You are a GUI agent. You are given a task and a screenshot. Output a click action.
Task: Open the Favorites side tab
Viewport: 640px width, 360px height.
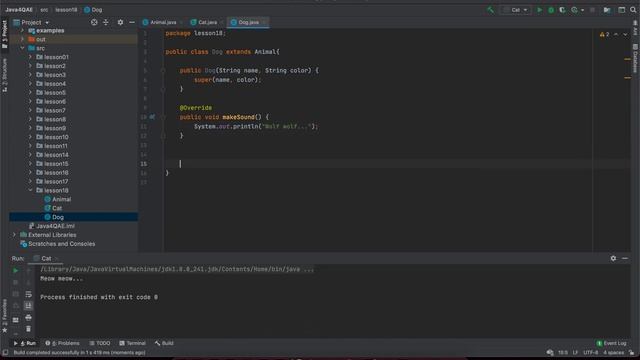4,316
